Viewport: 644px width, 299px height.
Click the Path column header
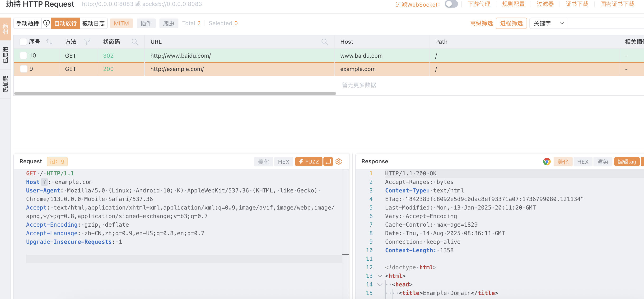click(x=524, y=42)
